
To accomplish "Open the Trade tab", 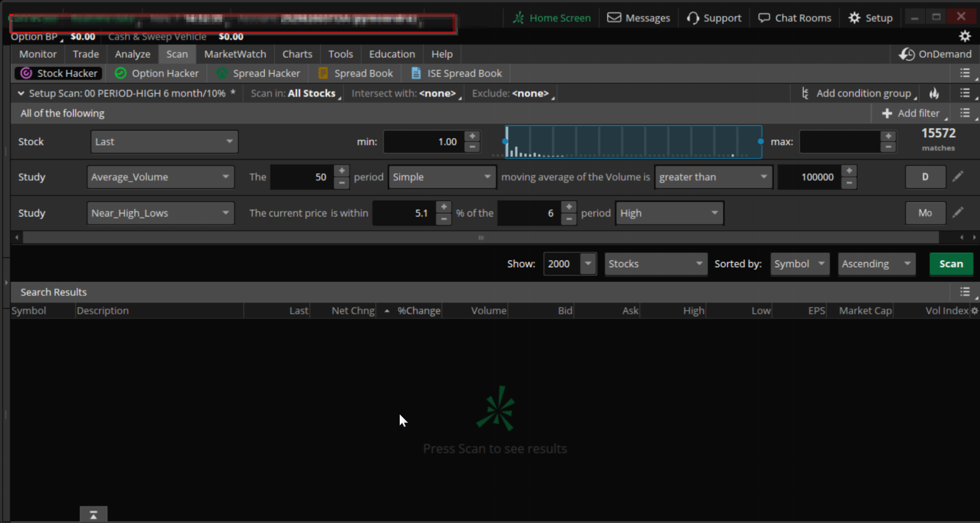I will click(86, 54).
